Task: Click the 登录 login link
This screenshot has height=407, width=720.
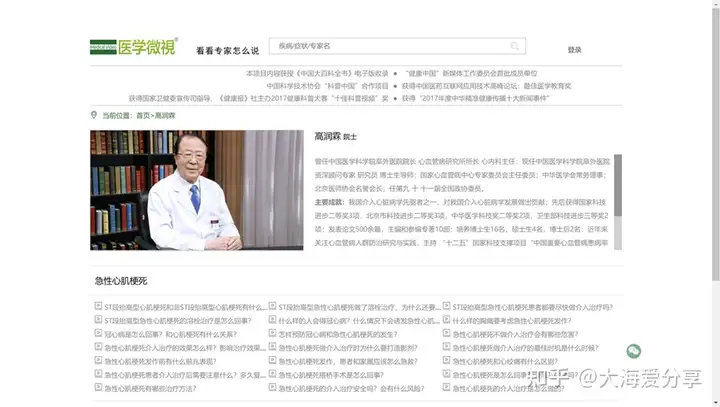Action: point(574,50)
